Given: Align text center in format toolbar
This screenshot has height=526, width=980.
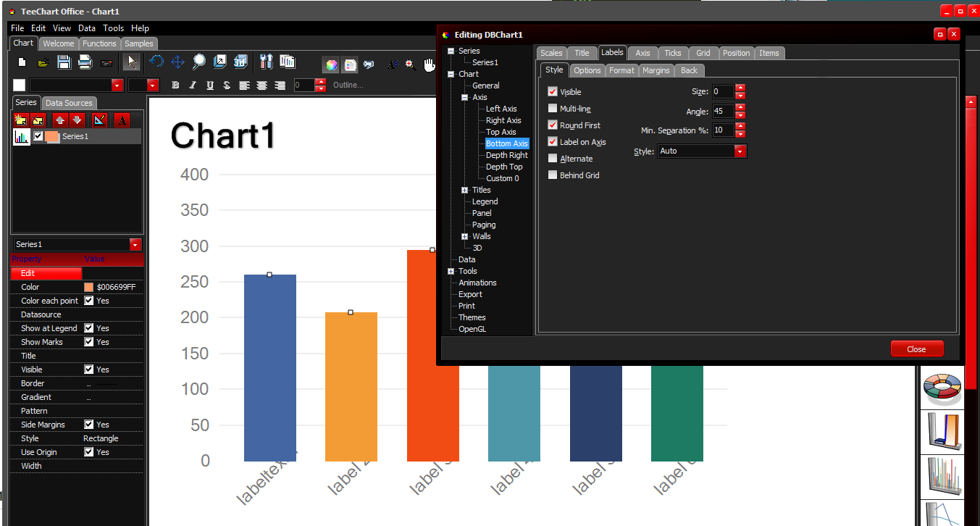Looking at the screenshot, I should (262, 85).
